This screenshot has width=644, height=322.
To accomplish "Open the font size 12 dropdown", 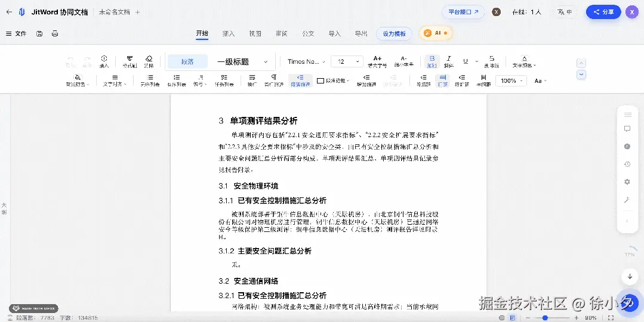I will click(347, 61).
